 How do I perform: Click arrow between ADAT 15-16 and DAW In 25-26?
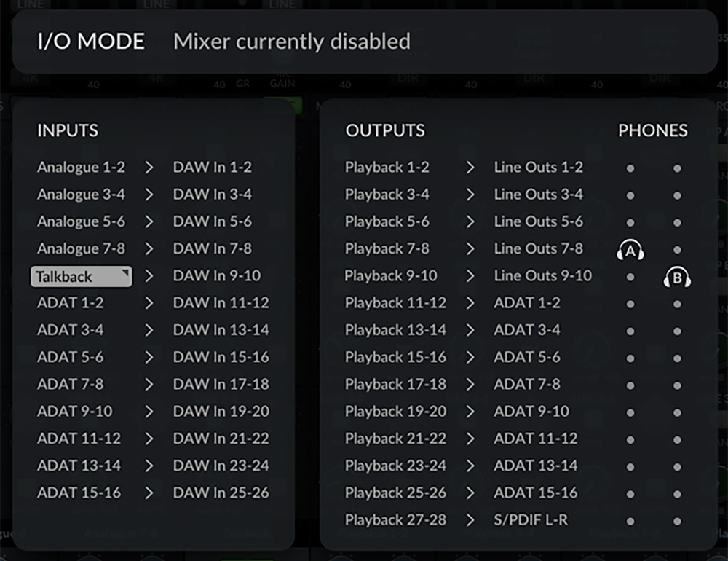coord(149,493)
